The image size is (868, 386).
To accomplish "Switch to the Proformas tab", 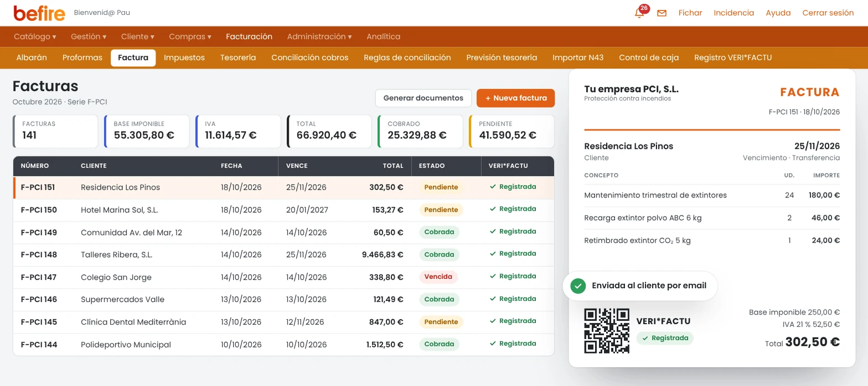I will point(82,58).
